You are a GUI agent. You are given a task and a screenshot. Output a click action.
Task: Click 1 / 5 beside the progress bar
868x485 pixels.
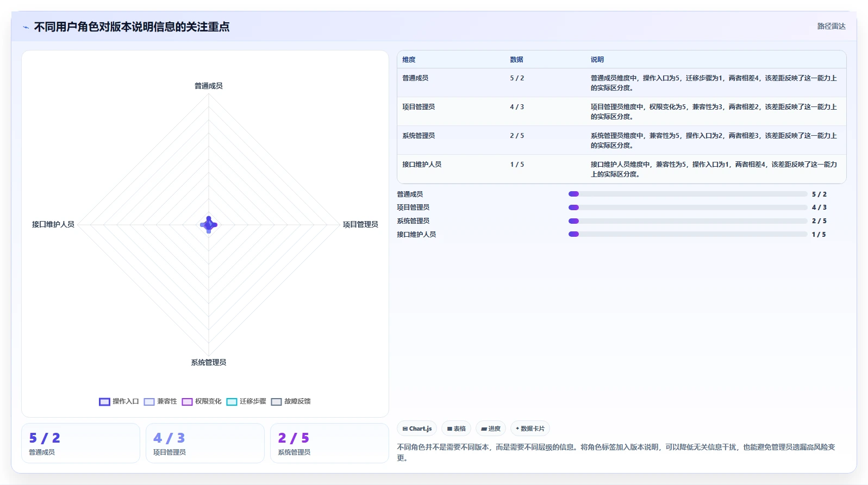click(819, 235)
